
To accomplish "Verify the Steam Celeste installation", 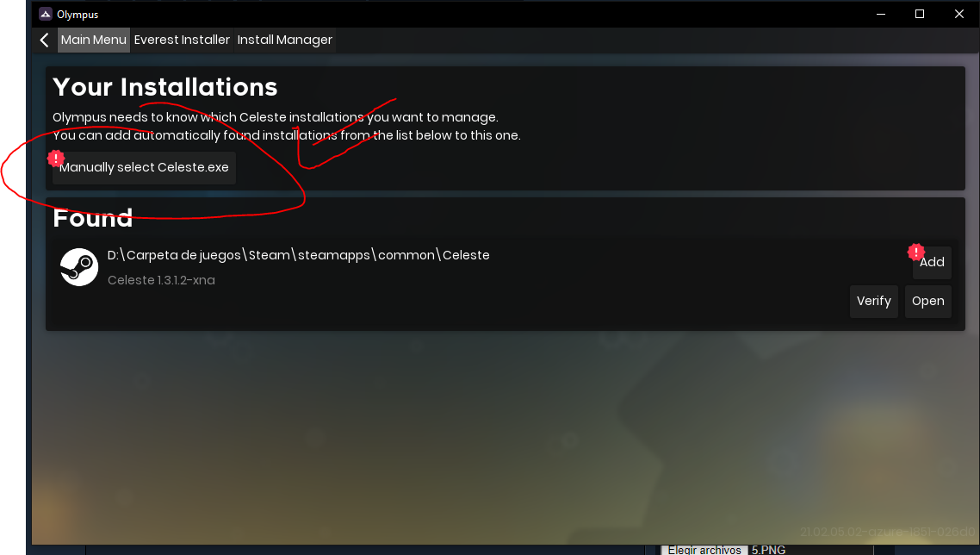I will (x=874, y=302).
